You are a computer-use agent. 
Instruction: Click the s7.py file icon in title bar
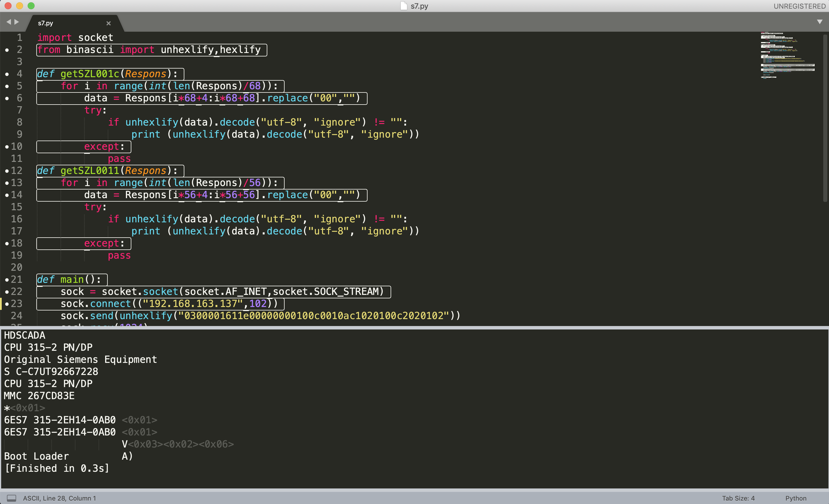[403, 6]
